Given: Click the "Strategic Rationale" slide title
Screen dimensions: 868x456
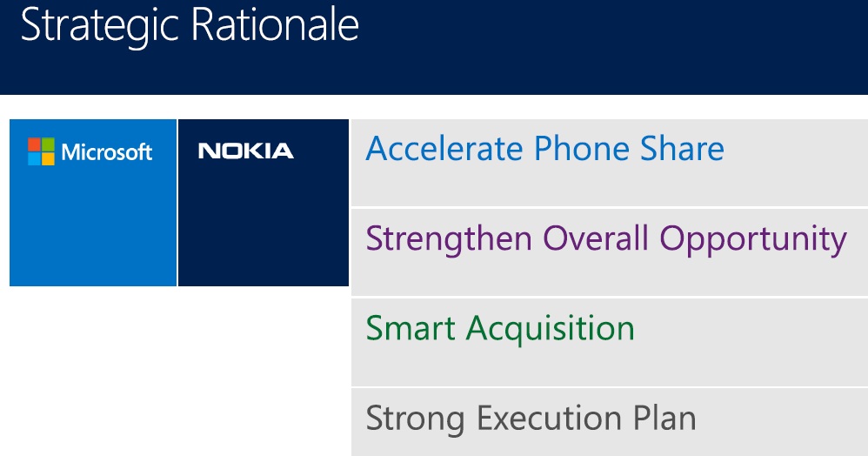Looking at the screenshot, I should click(189, 25).
